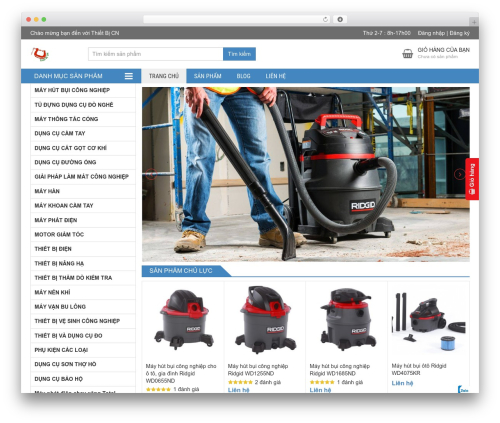Select DỤNG CỤ ĐƯỜNG ỐNG category
This screenshot has width=500, height=423.
[83, 162]
